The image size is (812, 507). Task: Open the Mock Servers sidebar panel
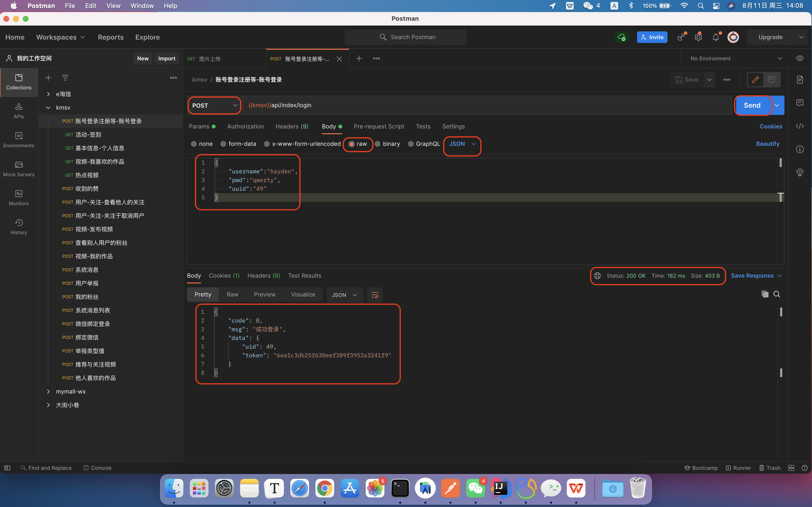point(19,169)
